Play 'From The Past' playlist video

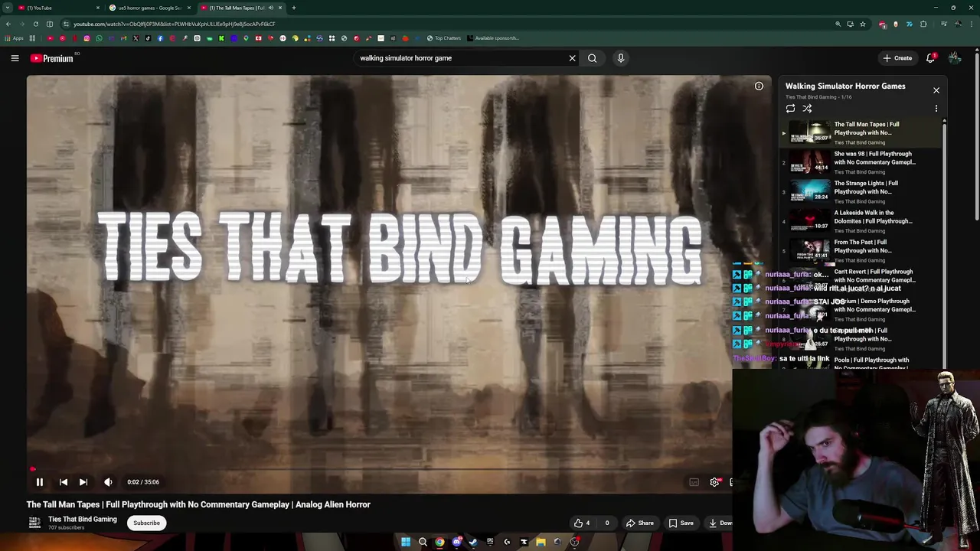click(x=861, y=251)
